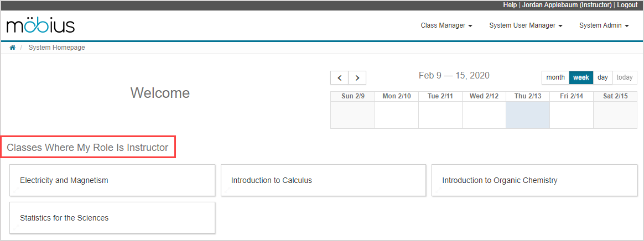The width and height of the screenshot is (644, 241).
Task: Switch calendar to month view
Action: 555,77
